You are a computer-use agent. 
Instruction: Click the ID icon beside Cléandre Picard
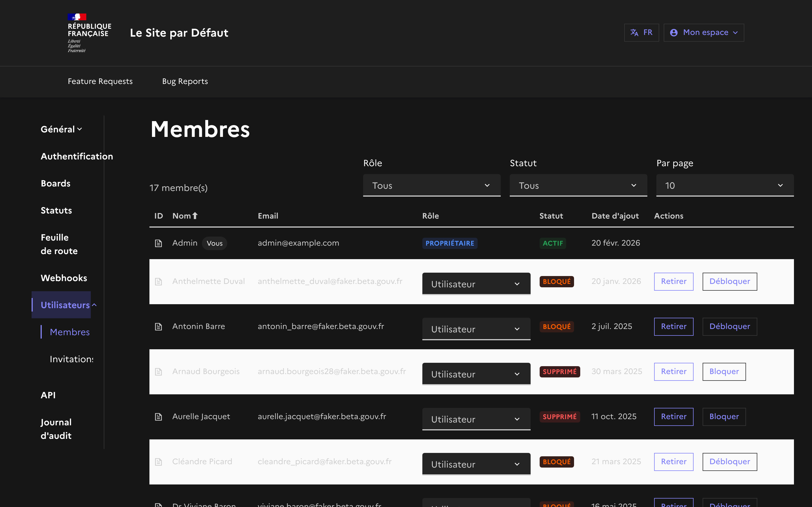coord(158,462)
